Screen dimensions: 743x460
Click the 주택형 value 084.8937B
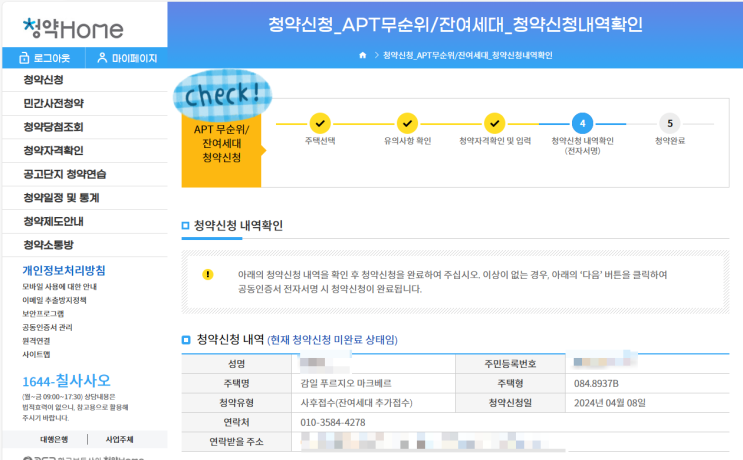pyautogui.click(x=596, y=383)
